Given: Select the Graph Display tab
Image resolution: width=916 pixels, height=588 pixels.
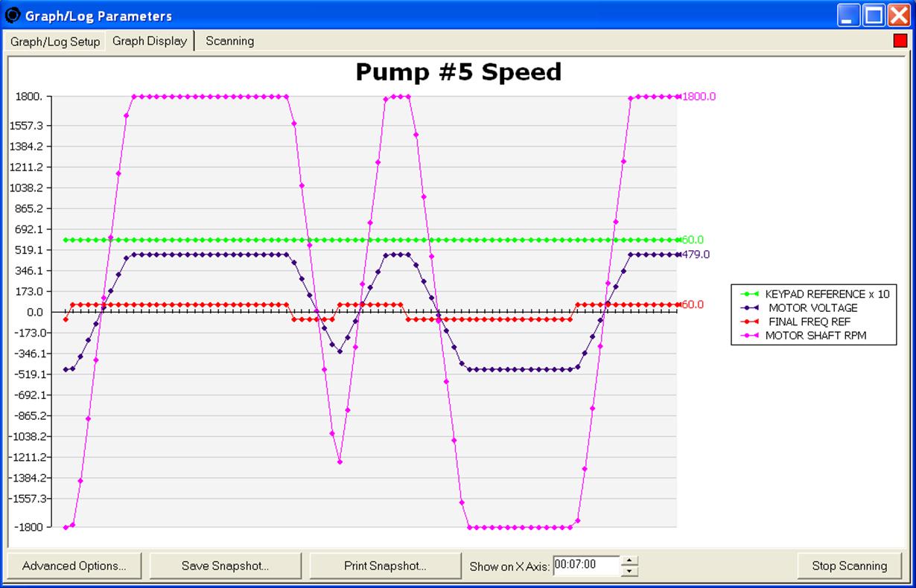Looking at the screenshot, I should click(x=150, y=41).
